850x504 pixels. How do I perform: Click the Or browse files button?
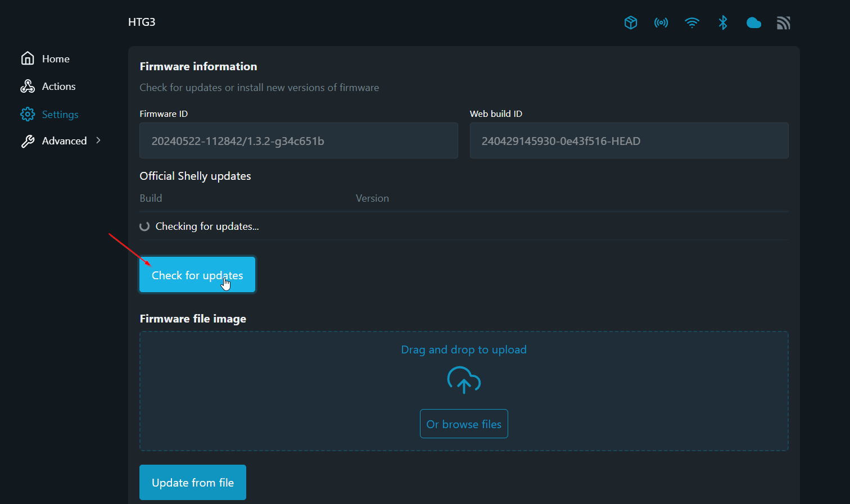click(464, 424)
